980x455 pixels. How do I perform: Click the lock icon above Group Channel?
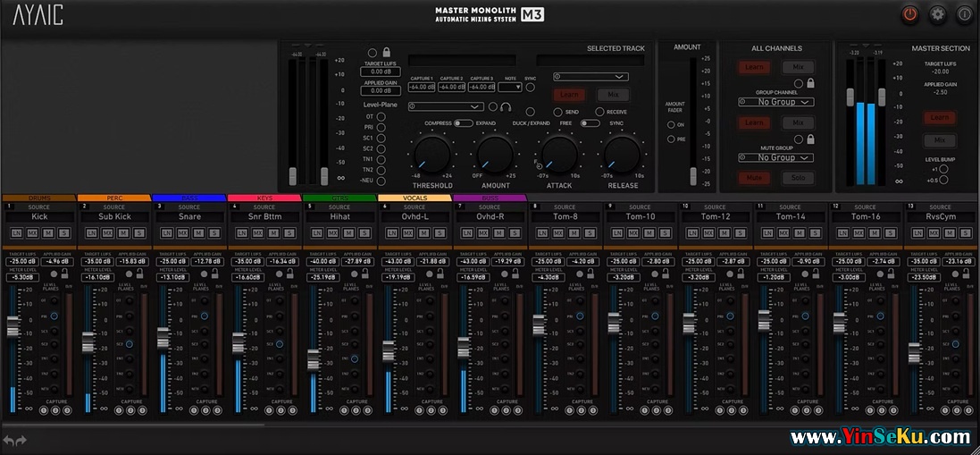[x=809, y=83]
